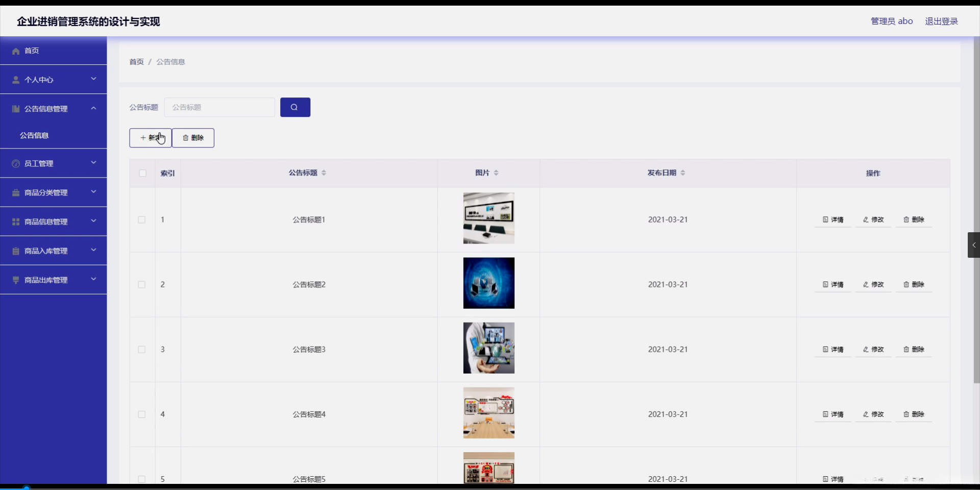Check the row 5 checkbox
The height and width of the screenshot is (490, 980).
[142, 479]
